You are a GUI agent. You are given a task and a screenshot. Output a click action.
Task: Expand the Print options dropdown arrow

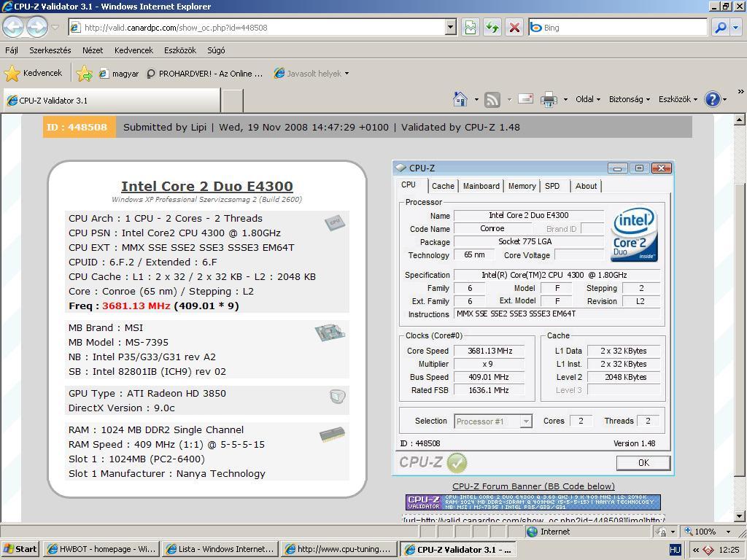(565, 99)
